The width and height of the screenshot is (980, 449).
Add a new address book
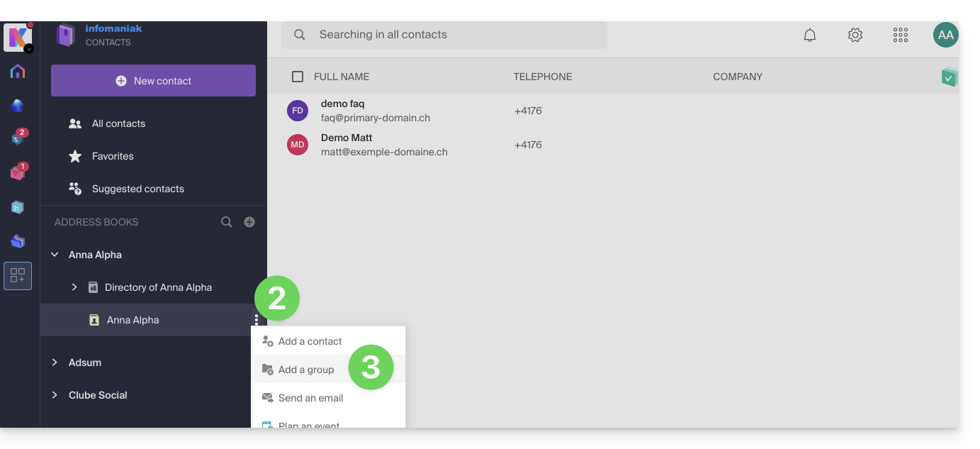tap(249, 222)
